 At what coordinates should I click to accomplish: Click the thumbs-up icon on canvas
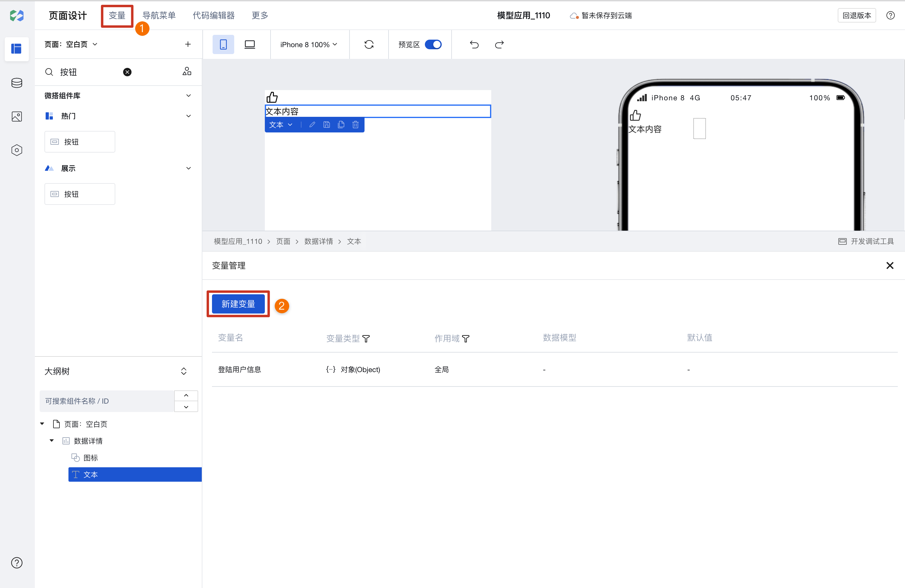click(272, 97)
